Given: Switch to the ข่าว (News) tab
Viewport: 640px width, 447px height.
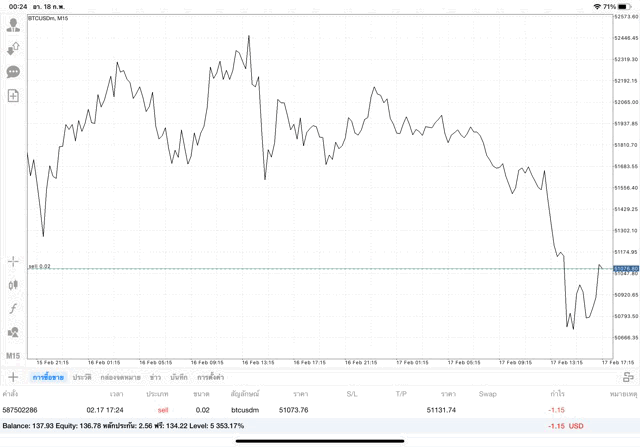Looking at the screenshot, I should [x=155, y=377].
